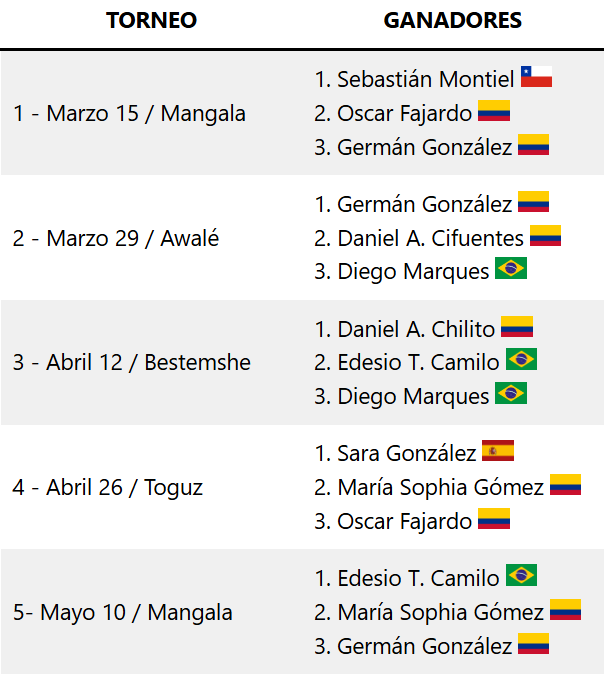This screenshot has height=674, width=605.
Task: Click first-place Germán González name in Awalé row
Action: [424, 204]
